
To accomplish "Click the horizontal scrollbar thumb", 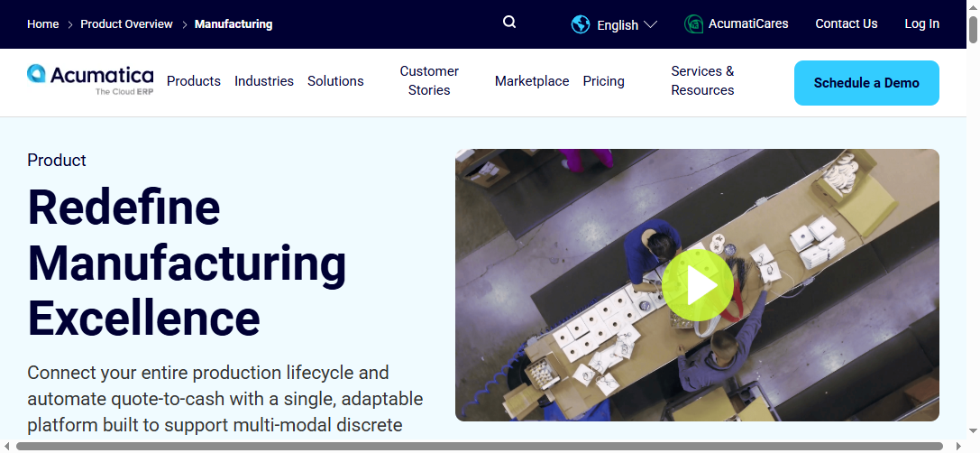I will (x=480, y=446).
